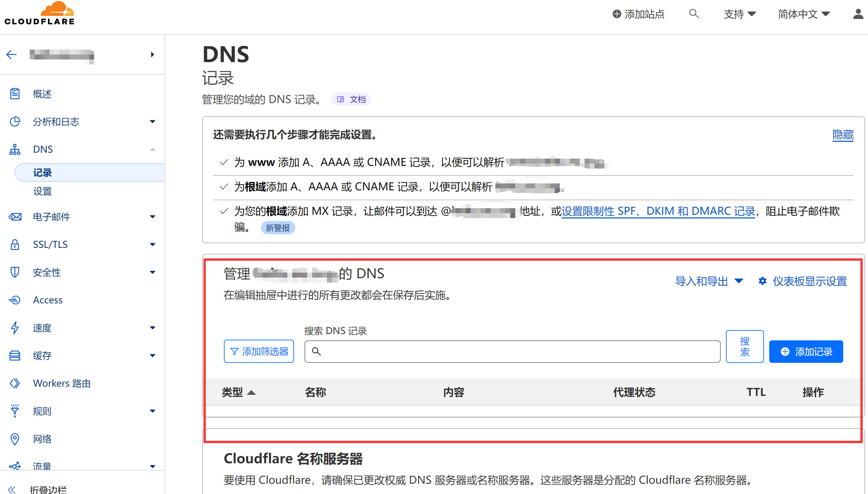Collapse the DNS section arrow
This screenshot has width=868, height=494.
153,149
